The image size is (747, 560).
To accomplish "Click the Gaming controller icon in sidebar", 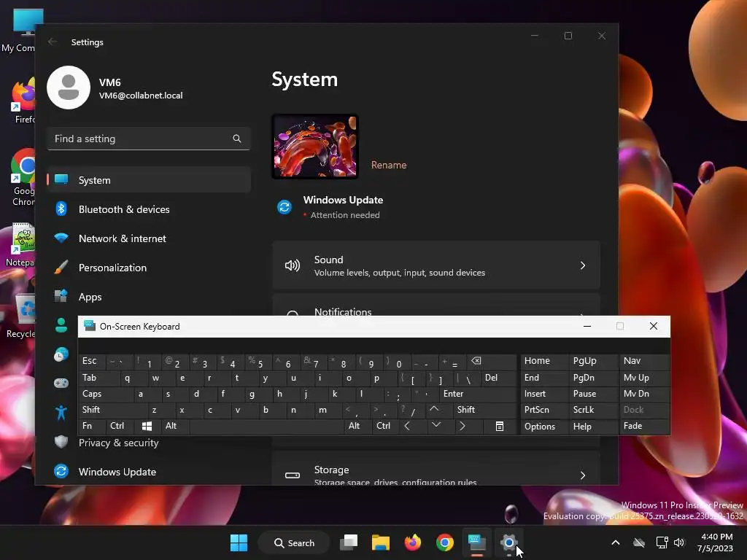I will (x=61, y=384).
